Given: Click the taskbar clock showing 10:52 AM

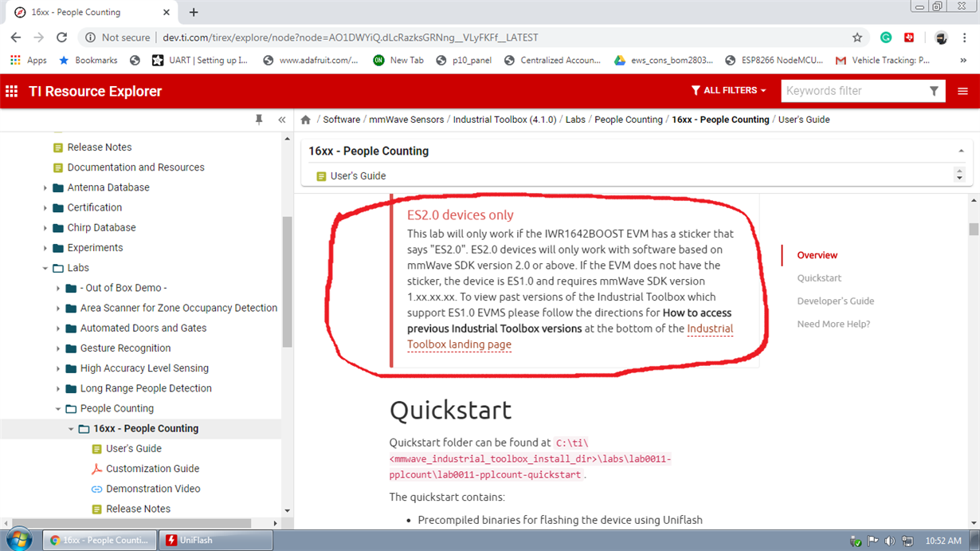Looking at the screenshot, I should coord(943,541).
